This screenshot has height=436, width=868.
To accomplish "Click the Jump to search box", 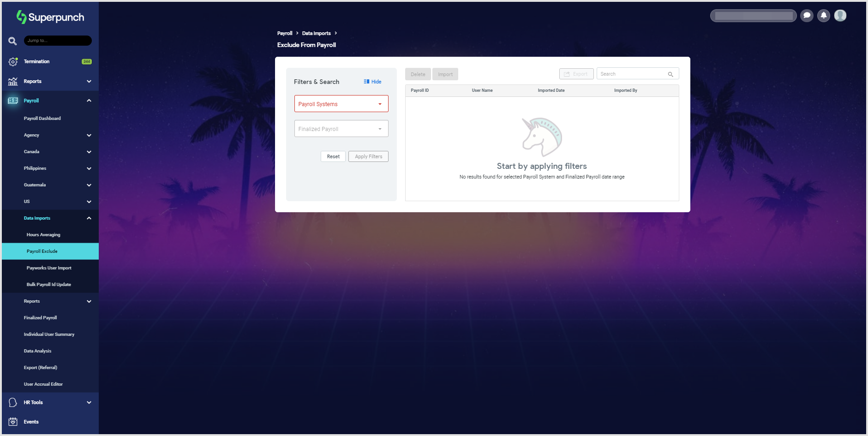I will pos(58,41).
